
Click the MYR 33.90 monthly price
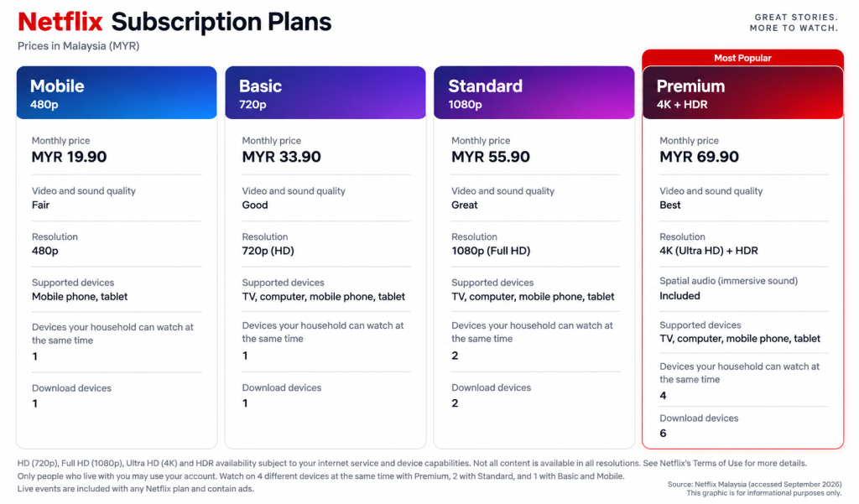point(282,157)
